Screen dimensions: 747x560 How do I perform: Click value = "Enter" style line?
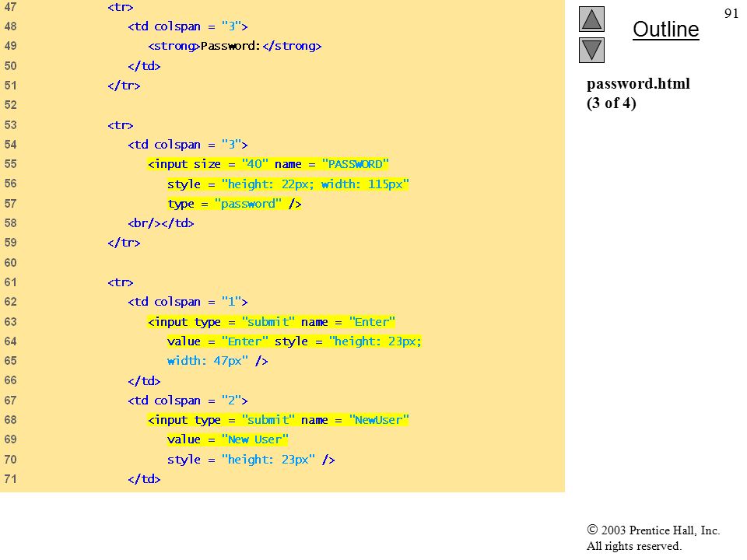point(294,341)
